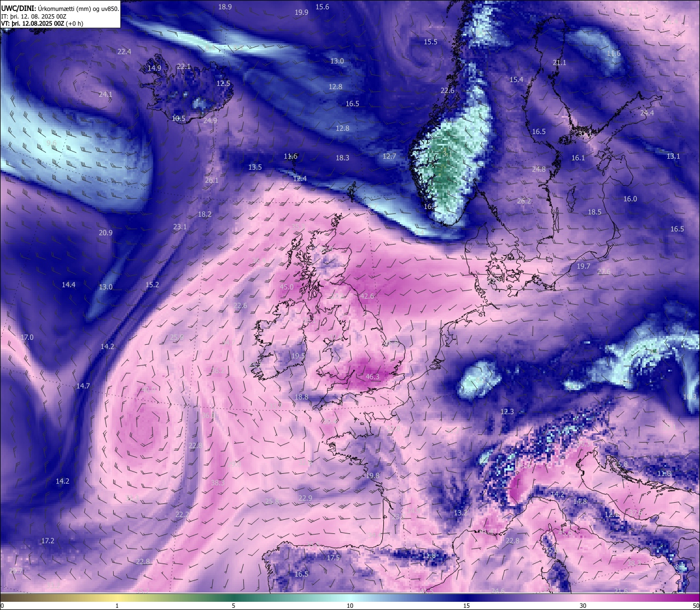Screen dimensions: 700x610
Task: Click the 18.8 value south of Ireland
Action: click(x=301, y=397)
